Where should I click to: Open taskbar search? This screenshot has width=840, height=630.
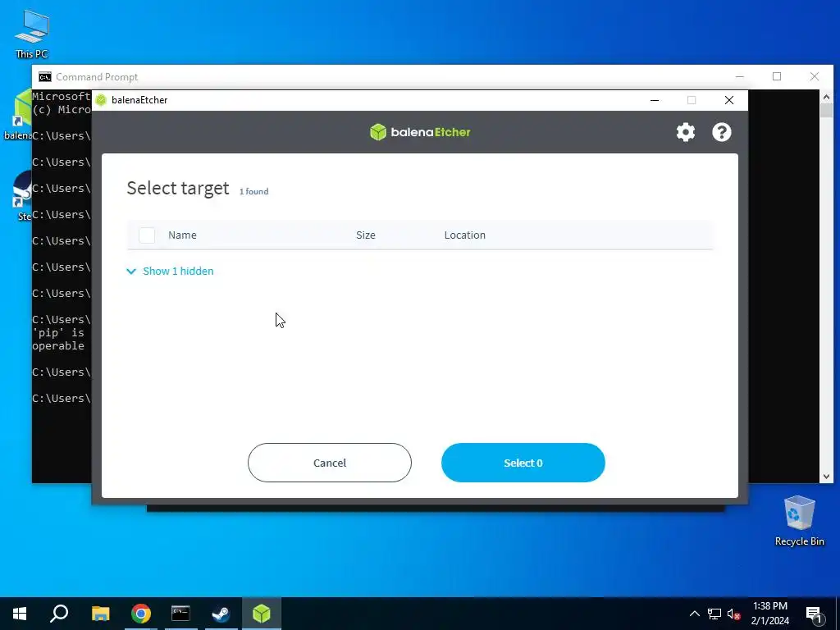point(59,614)
